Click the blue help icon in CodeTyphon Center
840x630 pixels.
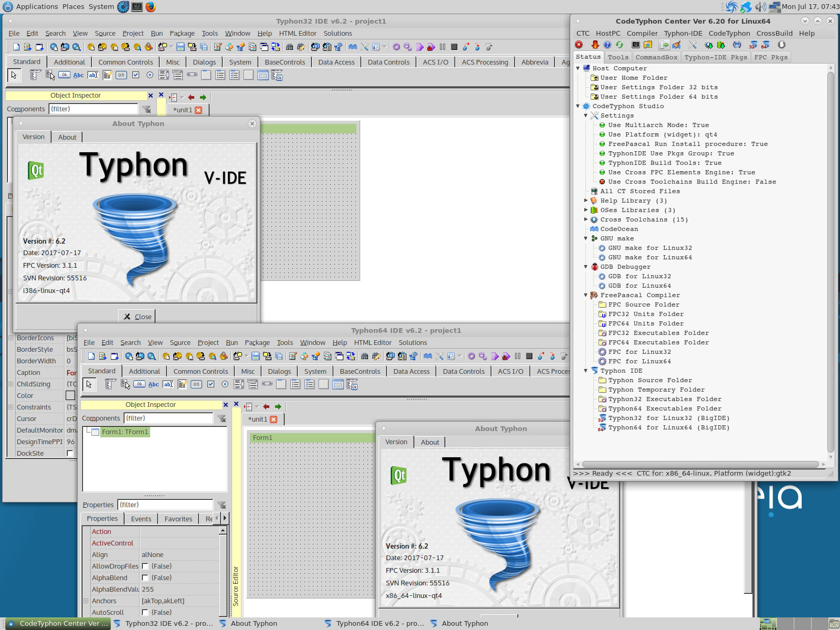(x=607, y=45)
